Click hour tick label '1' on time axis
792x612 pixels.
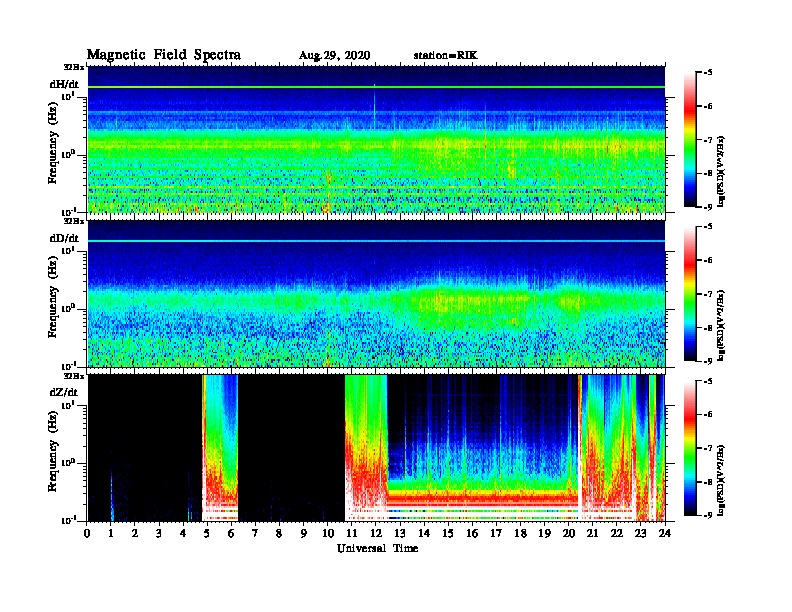[111, 533]
